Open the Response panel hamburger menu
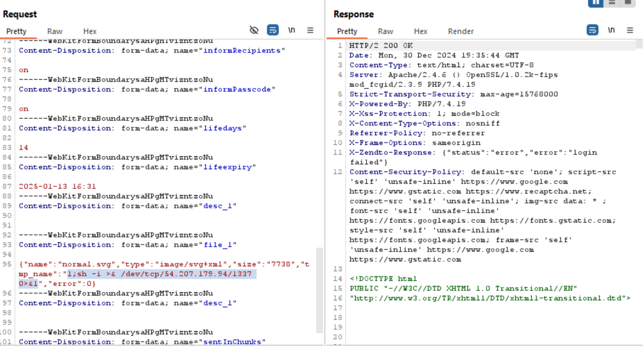This screenshot has width=644, height=346. [630, 31]
